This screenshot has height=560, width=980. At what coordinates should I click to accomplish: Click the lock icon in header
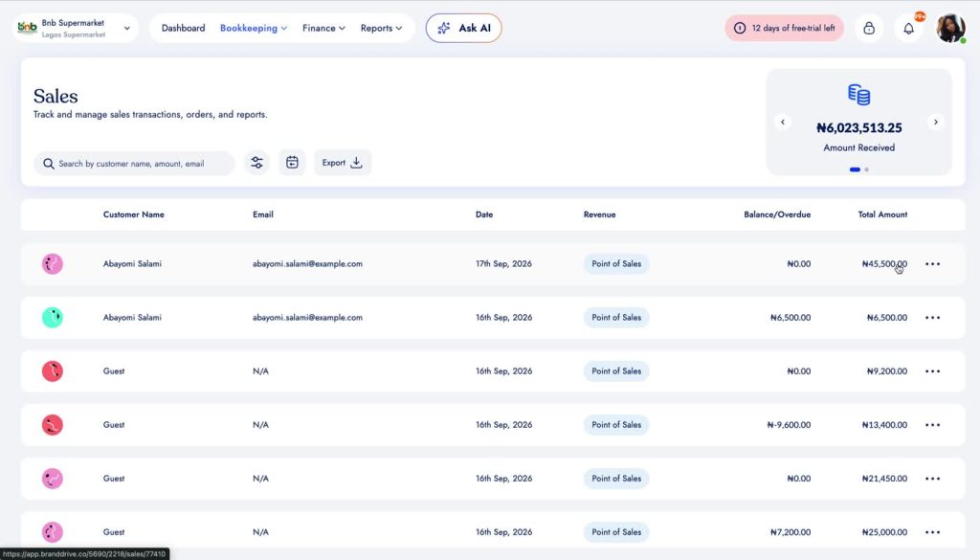(869, 28)
